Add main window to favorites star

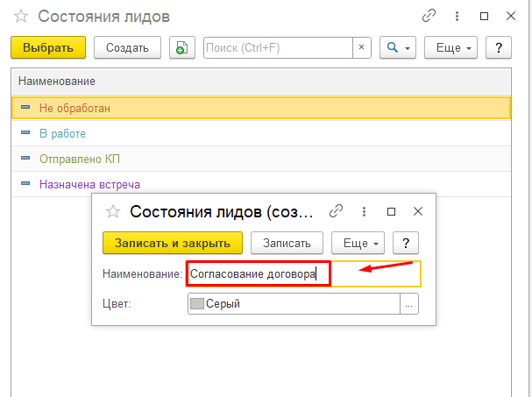[21, 17]
